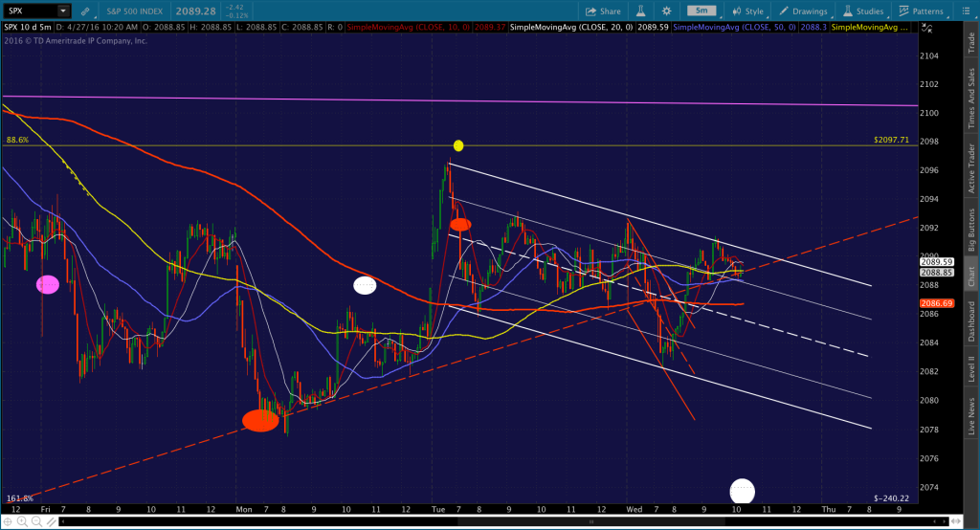Select the large red ellipse at Monday low
This screenshot has width=980, height=530.
[x=260, y=421]
